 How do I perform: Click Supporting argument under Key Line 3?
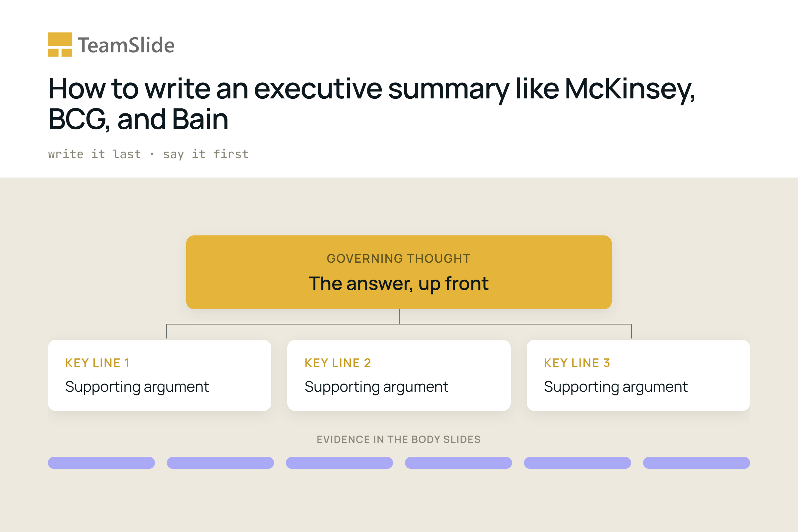click(x=615, y=387)
